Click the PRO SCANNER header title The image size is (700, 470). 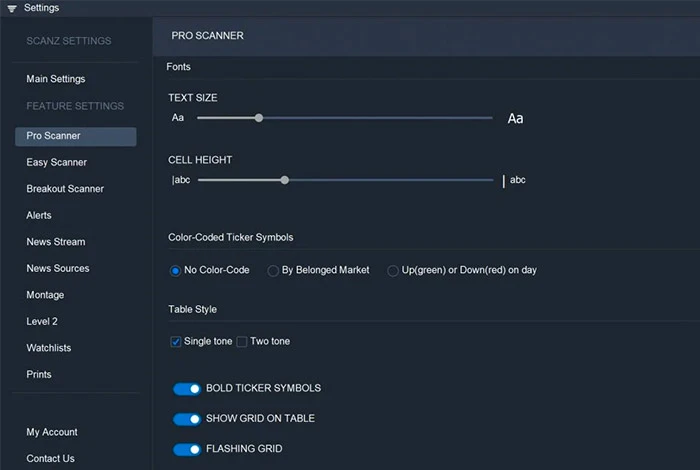208,36
